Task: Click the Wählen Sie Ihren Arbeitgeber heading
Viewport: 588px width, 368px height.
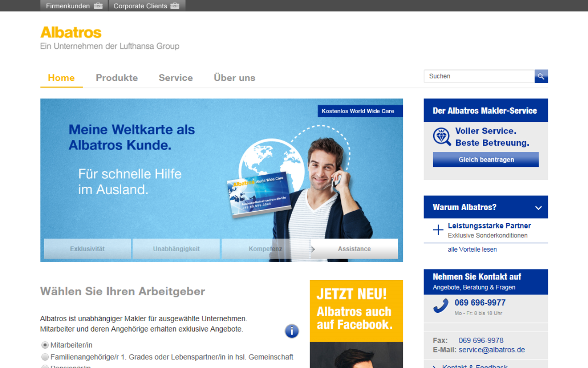Action: 123,291
